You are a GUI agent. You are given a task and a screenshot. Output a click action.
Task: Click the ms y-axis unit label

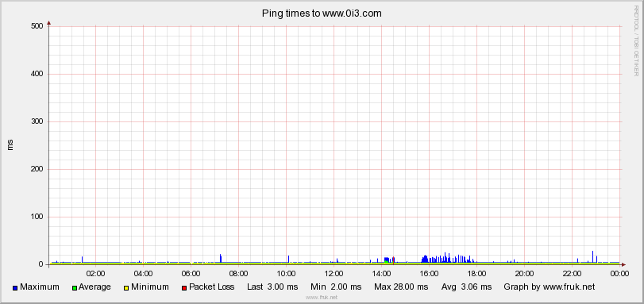point(10,144)
